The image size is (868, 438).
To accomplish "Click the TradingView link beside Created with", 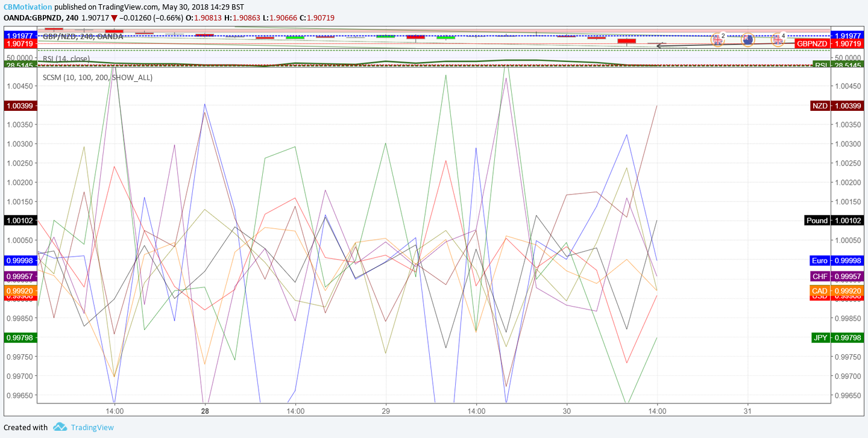I will click(x=92, y=427).
